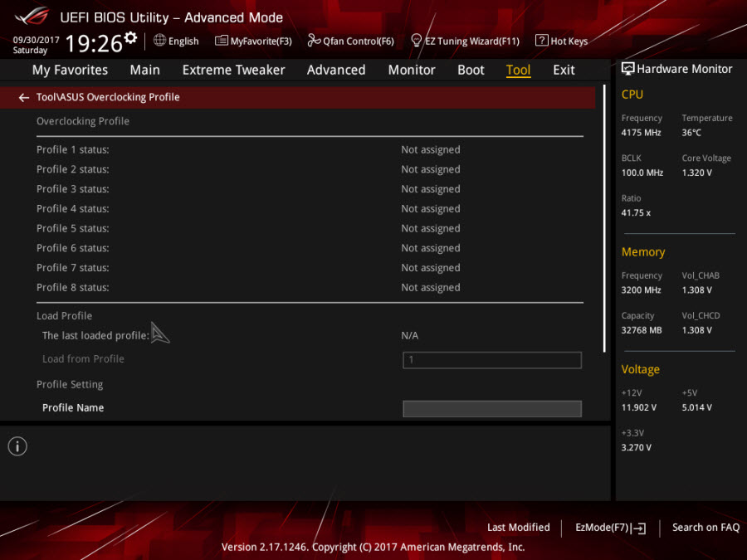The height and width of the screenshot is (560, 747).
Task: Open MyFavorite(F3) shortcut
Action: (x=261, y=41)
